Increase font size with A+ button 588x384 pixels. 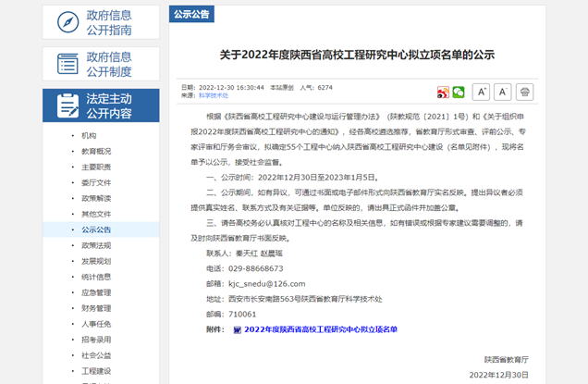click(481, 92)
